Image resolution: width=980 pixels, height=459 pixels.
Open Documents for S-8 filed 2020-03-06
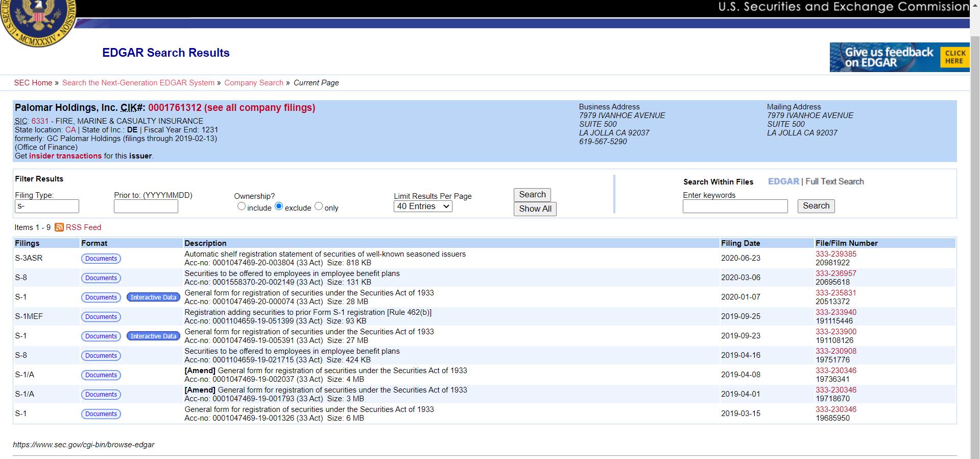click(101, 278)
